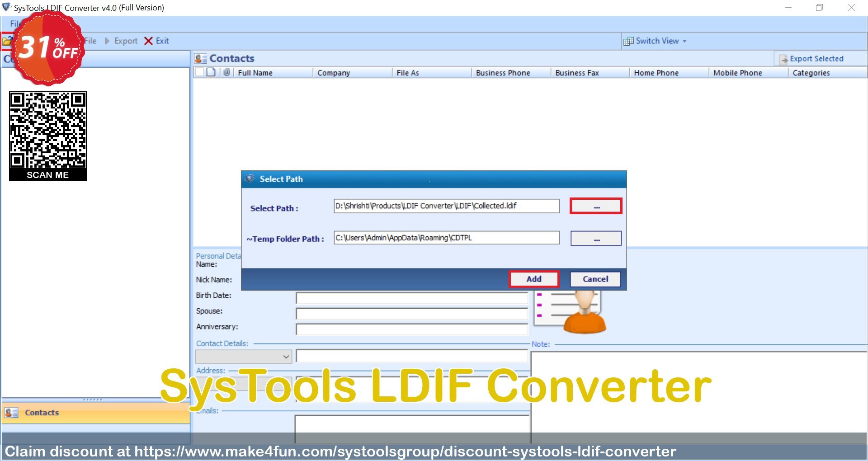The height and width of the screenshot is (461, 868).
Task: Click the Emails text box
Action: click(x=412, y=429)
